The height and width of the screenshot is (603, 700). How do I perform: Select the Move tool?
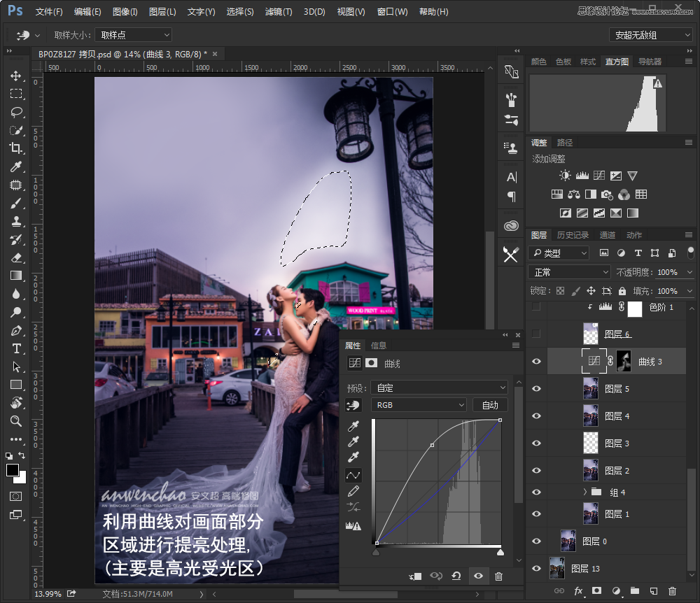click(x=16, y=76)
